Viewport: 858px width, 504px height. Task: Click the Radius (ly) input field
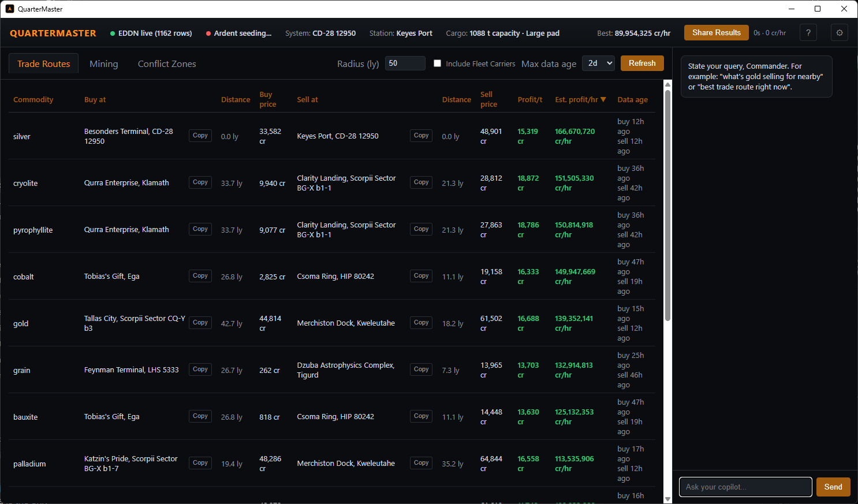pos(405,64)
